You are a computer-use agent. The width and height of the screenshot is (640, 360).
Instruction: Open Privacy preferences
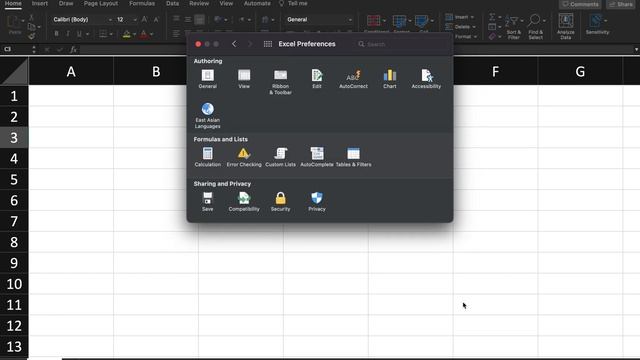tap(317, 202)
